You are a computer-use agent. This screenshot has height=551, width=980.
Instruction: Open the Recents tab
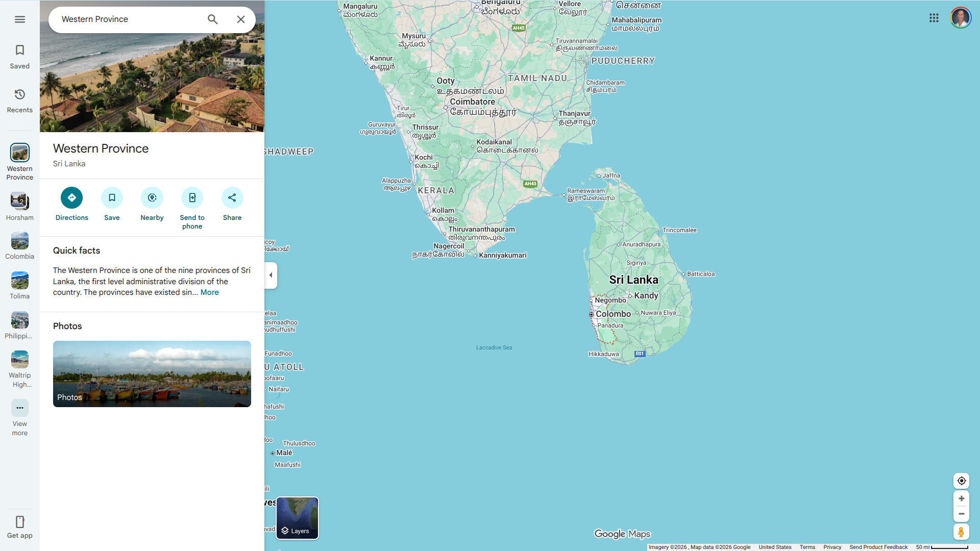click(19, 101)
